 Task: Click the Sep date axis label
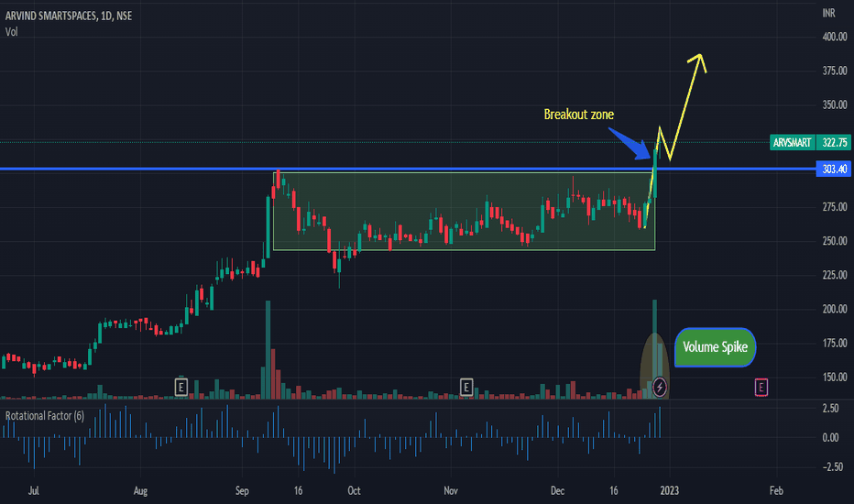[242, 491]
